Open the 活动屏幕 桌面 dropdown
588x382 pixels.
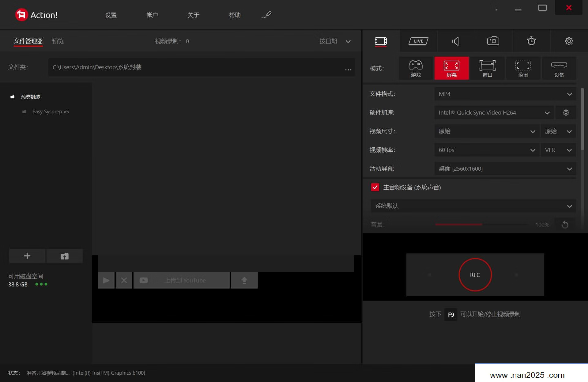(x=505, y=169)
